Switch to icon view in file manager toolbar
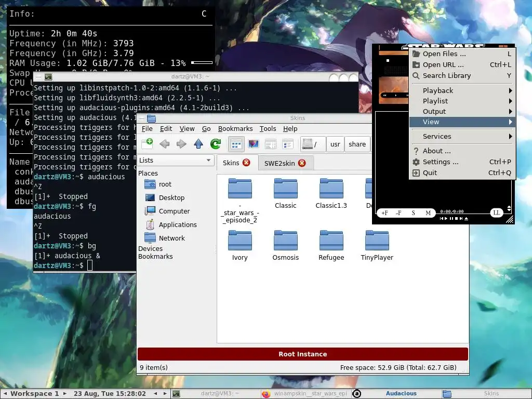The width and height of the screenshot is (532, 399). 236,144
